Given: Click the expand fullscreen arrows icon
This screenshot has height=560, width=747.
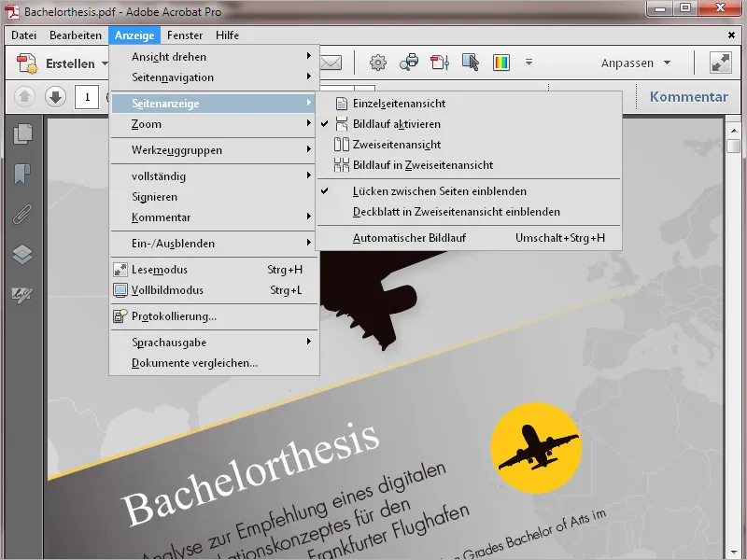Looking at the screenshot, I should tap(720, 63).
